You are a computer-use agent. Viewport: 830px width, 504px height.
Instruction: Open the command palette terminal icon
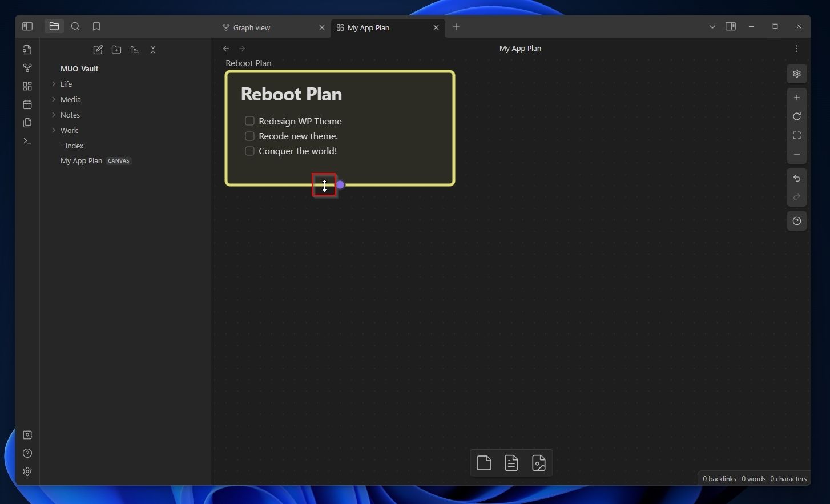click(x=27, y=141)
